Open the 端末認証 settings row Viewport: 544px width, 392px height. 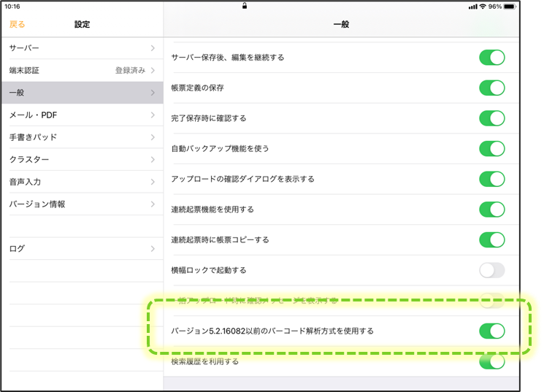[82, 70]
